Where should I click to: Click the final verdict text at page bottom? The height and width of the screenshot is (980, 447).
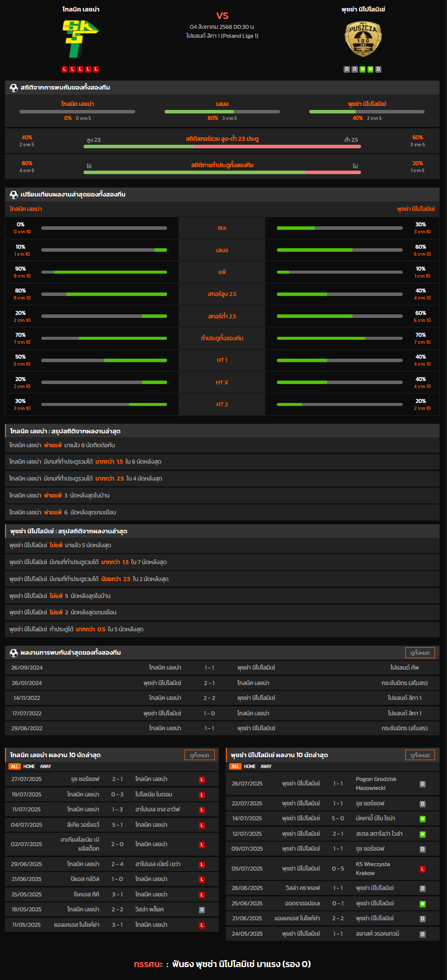coord(222,964)
